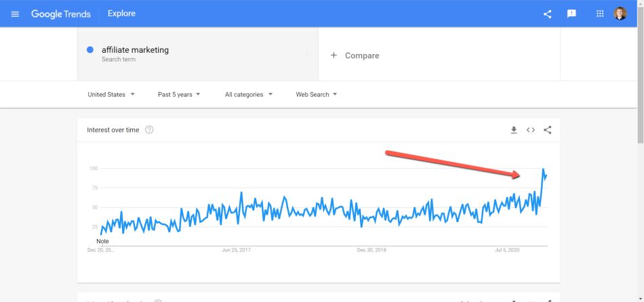Open embed code for the chart
The width and height of the screenshot is (644, 302).
531,130
